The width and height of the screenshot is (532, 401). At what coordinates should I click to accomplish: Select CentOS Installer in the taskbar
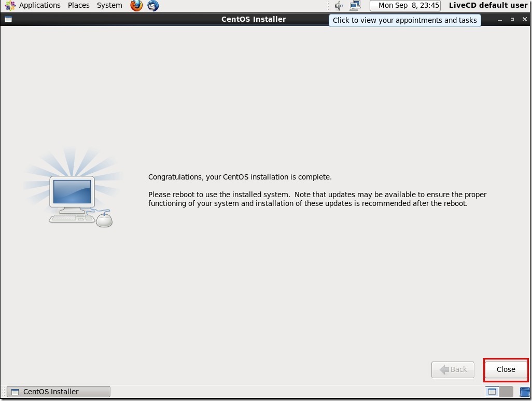[x=59, y=392]
